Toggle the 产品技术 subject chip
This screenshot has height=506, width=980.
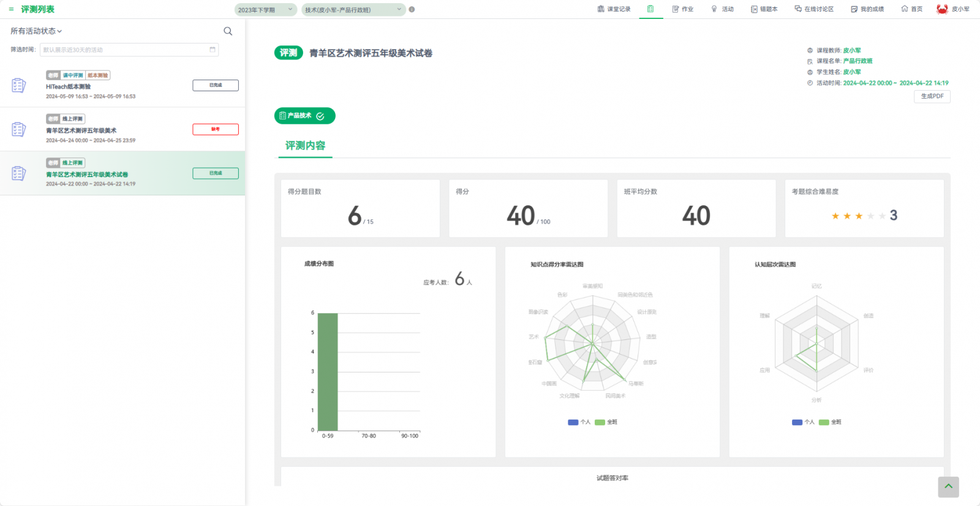[x=304, y=116]
